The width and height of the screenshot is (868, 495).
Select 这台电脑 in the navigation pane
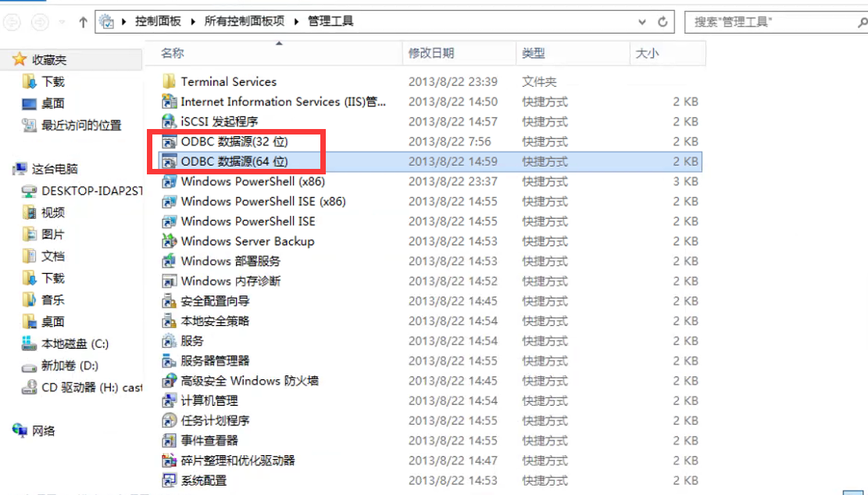54,169
